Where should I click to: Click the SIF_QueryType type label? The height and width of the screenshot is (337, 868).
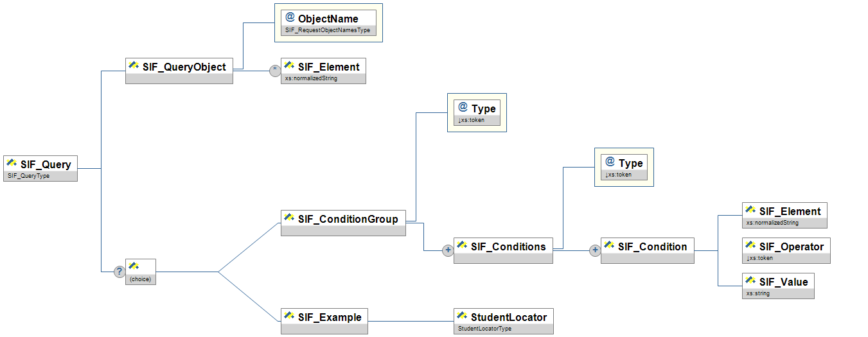point(29,176)
